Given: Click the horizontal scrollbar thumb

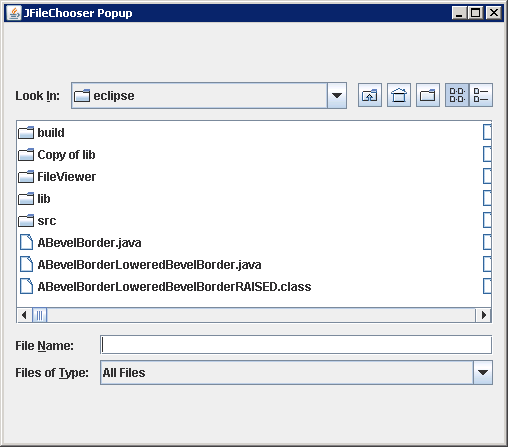Looking at the screenshot, I should 40,315.
